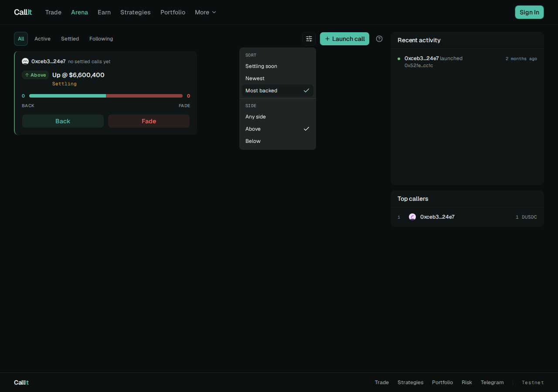Viewport: 558px width, 392px height.
Task: Click the orange Settling status text
Action: 65,84
